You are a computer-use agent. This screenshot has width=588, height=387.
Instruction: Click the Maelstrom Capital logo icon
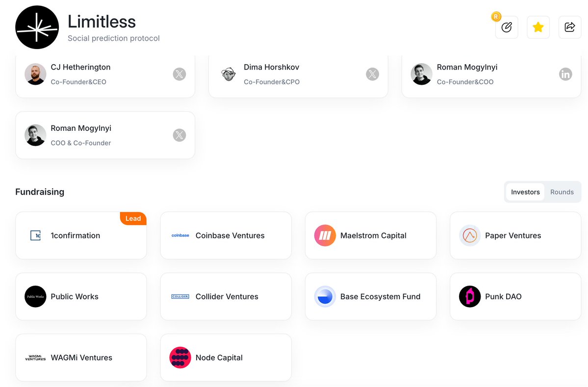tap(325, 235)
